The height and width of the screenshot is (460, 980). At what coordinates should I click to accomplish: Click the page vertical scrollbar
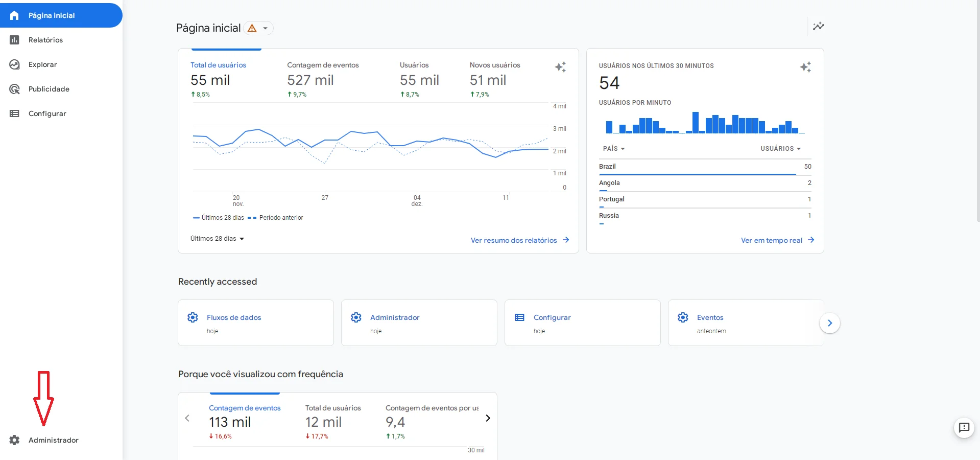[978, 111]
